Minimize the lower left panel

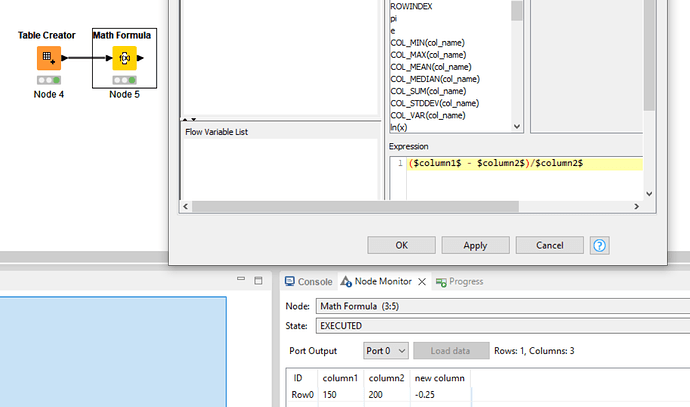point(241,280)
